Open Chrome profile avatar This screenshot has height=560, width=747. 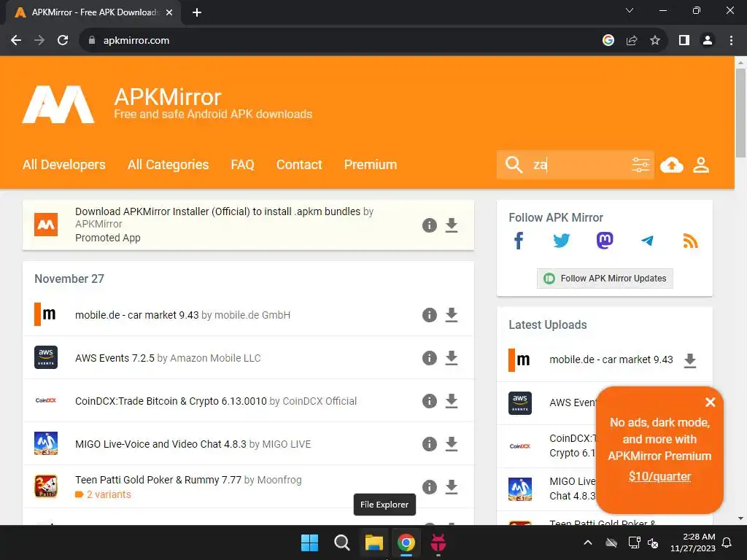708,41
